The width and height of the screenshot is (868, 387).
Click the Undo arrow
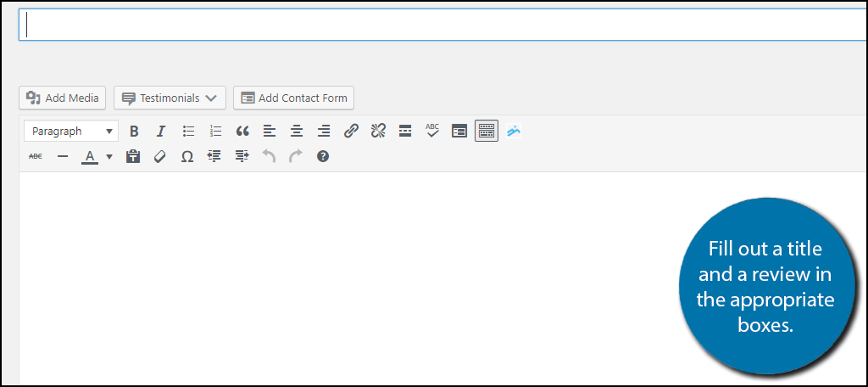pyautogui.click(x=269, y=157)
